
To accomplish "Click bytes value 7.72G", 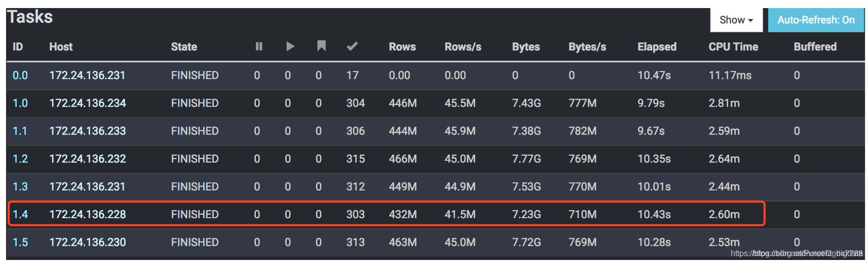I will pos(526,242).
